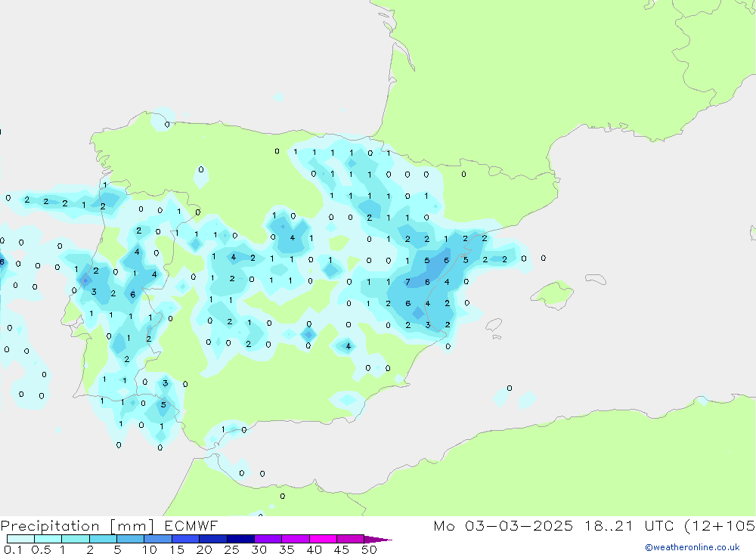Select the 0.1–0.5 mm legend swatch
The image size is (756, 554).
[20, 539]
